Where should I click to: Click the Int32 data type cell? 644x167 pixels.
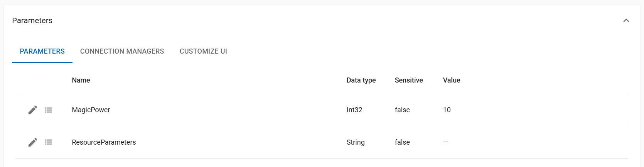click(x=354, y=110)
